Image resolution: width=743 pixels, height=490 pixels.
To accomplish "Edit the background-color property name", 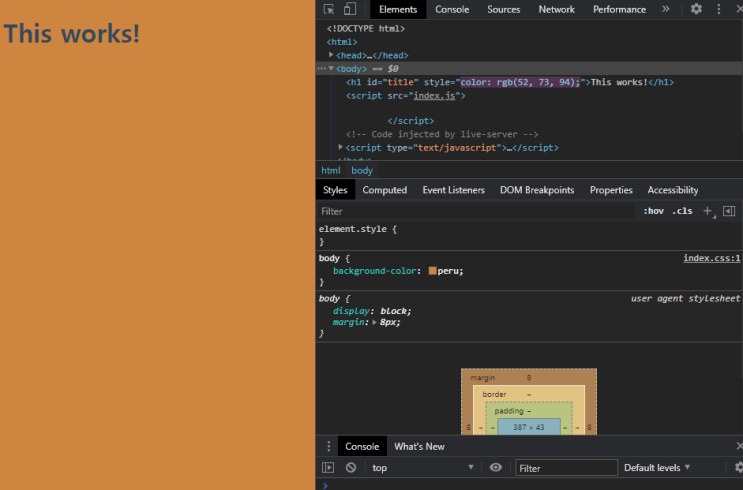I will [374, 271].
